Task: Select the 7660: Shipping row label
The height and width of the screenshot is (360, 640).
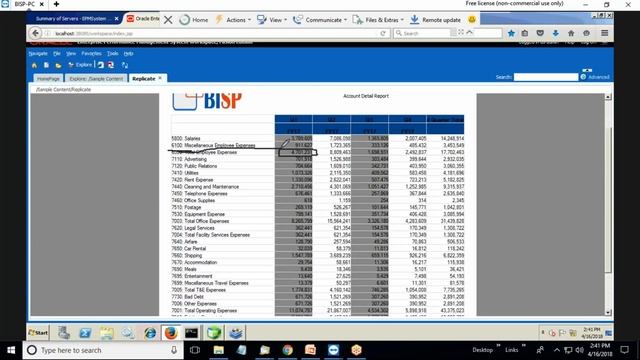Action: point(187,256)
